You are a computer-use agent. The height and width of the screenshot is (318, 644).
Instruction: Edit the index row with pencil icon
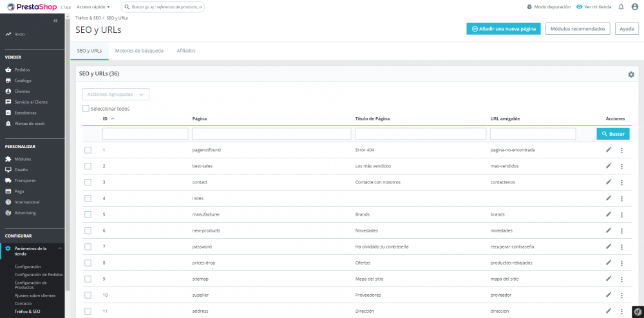(609, 198)
